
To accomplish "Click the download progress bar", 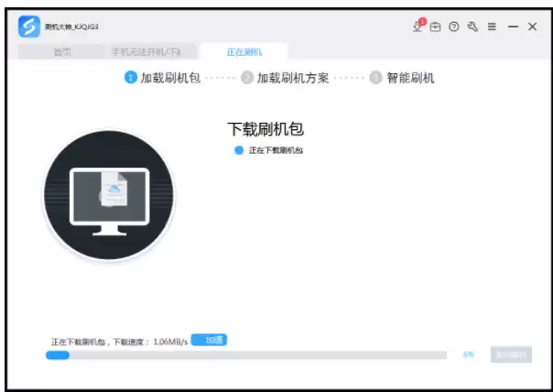I will [x=246, y=355].
